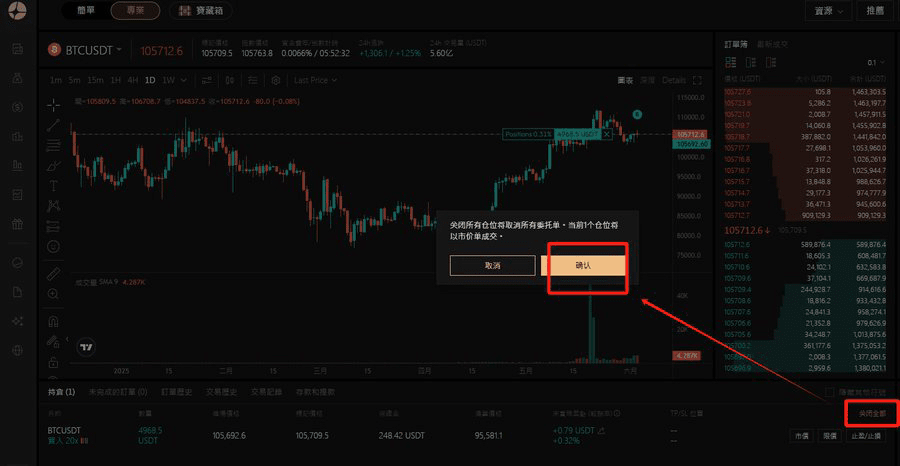Select the crosshair cursor drawing tool

(53, 104)
